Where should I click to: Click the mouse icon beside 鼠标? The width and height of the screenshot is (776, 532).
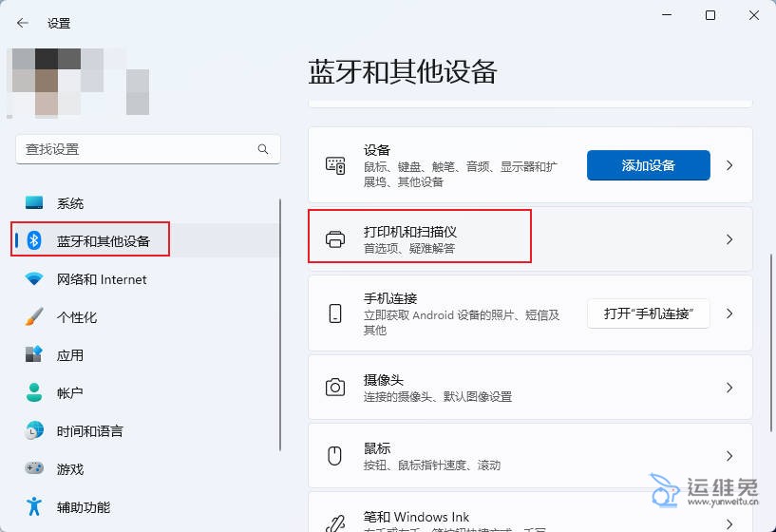pyautogui.click(x=335, y=456)
